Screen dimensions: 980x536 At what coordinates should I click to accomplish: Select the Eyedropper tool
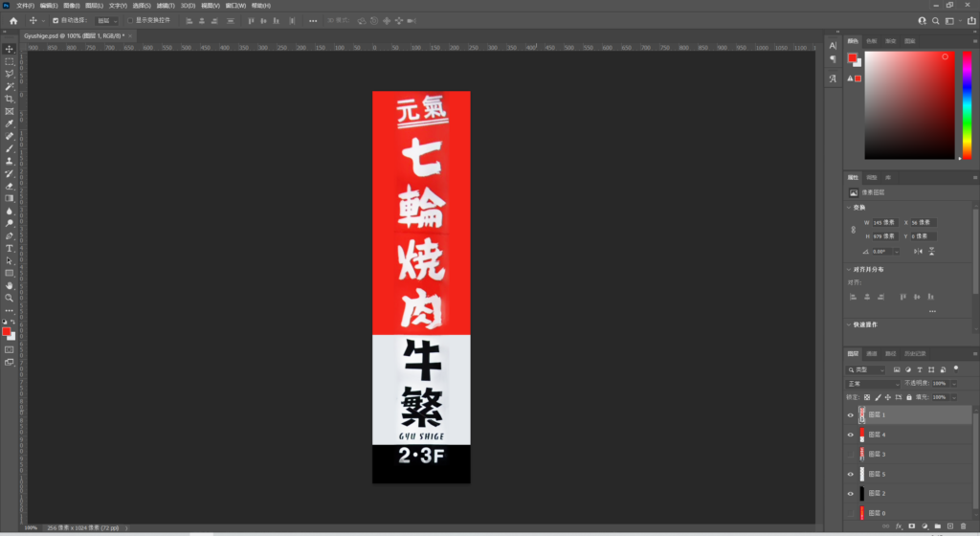pyautogui.click(x=9, y=123)
